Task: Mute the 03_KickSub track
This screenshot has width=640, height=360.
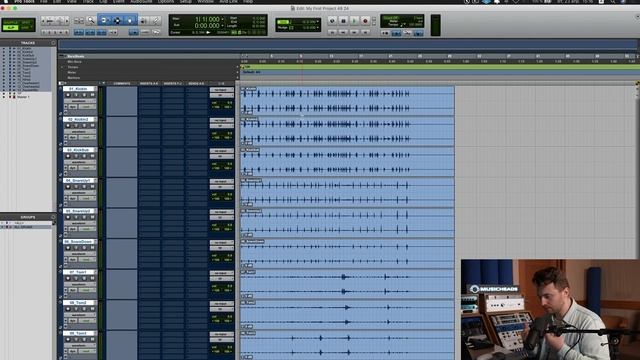Action: point(92,156)
